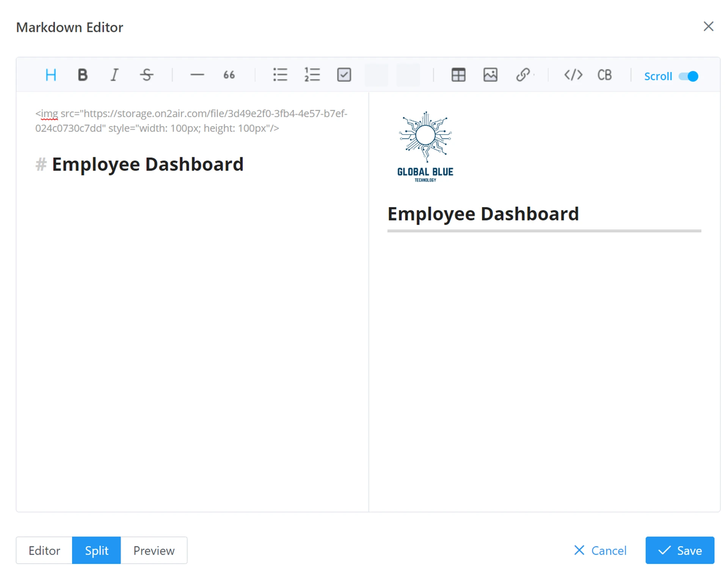
Task: Click the Heading toolbar icon
Action: tap(50, 75)
